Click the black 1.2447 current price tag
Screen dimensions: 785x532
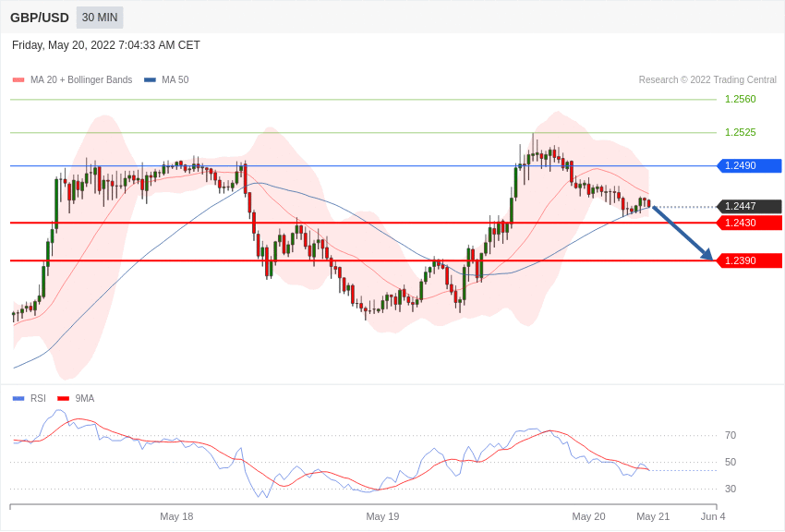click(x=750, y=206)
